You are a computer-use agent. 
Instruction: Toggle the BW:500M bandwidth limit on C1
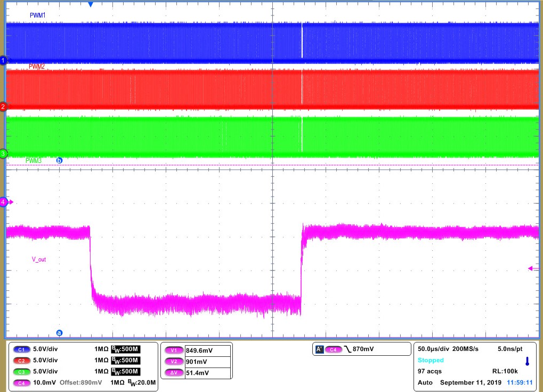pos(125,349)
